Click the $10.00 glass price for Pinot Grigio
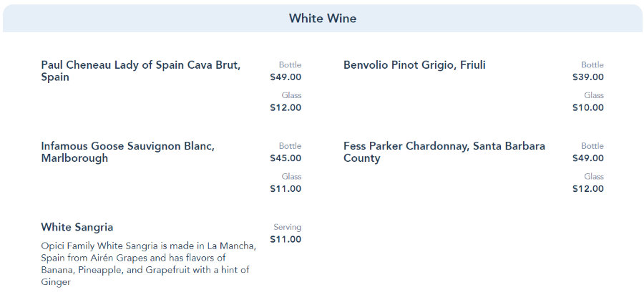This screenshot has width=644, height=295. pyautogui.click(x=587, y=108)
